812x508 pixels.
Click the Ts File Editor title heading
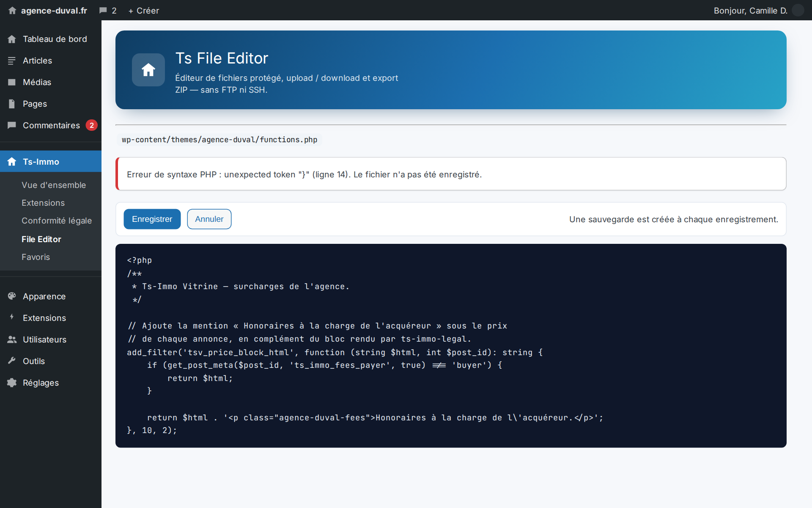222,58
